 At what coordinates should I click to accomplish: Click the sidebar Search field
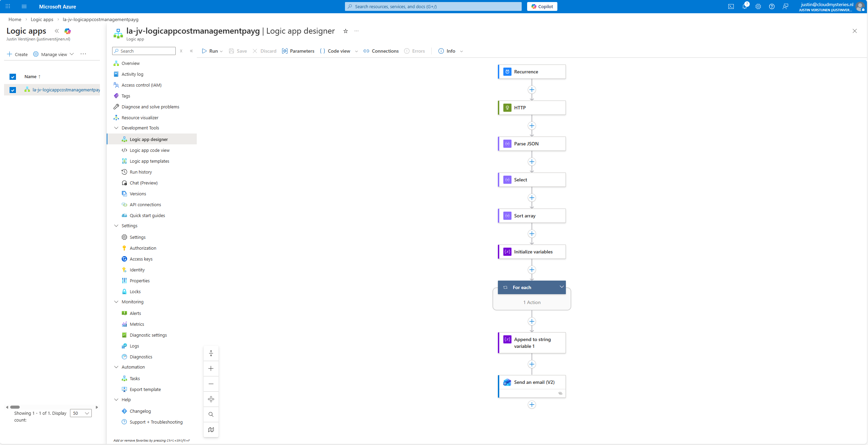(x=144, y=51)
